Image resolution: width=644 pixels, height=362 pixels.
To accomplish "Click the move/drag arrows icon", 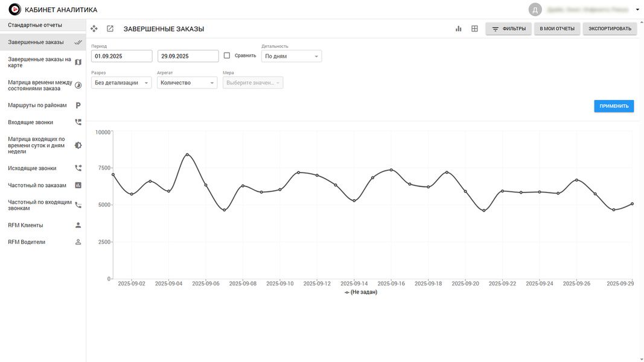I will (94, 28).
